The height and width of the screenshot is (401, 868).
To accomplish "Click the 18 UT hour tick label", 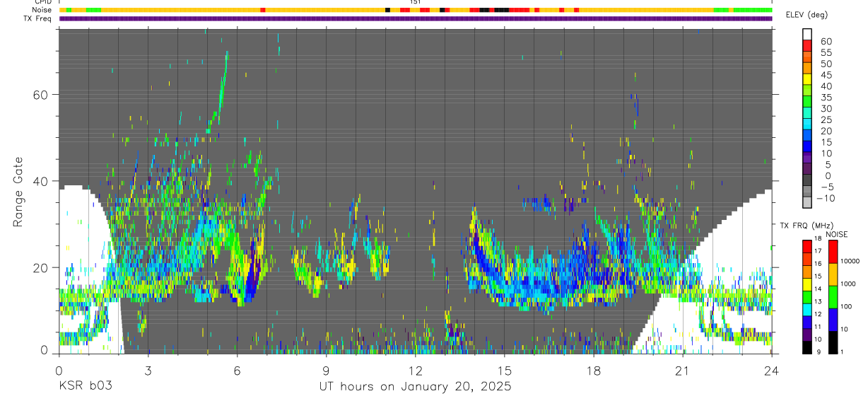I will 593,370.
